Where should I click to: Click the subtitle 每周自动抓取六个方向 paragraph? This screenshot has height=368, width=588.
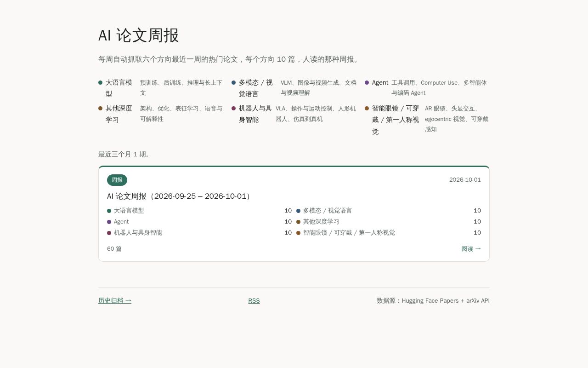[229, 59]
